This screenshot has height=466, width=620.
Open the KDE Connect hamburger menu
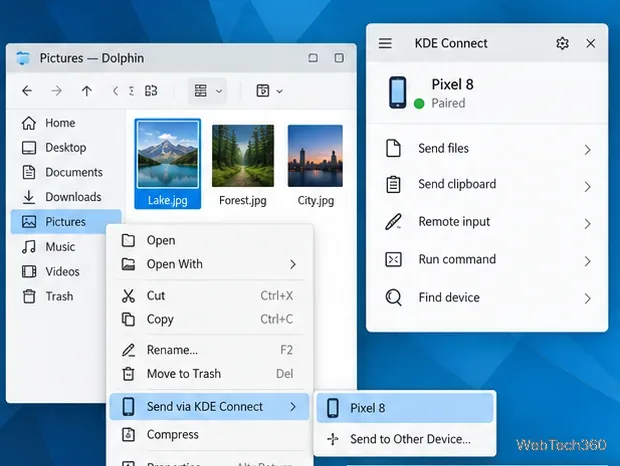pyautogui.click(x=385, y=43)
